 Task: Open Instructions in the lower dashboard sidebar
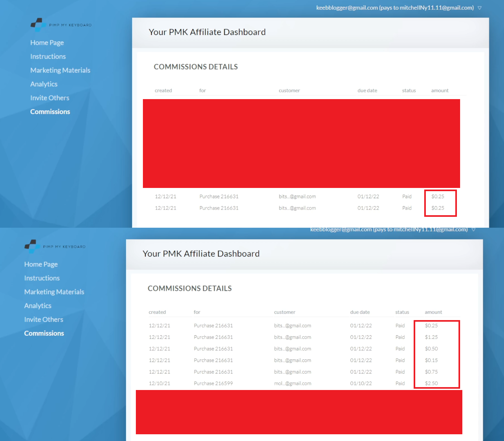coord(42,278)
